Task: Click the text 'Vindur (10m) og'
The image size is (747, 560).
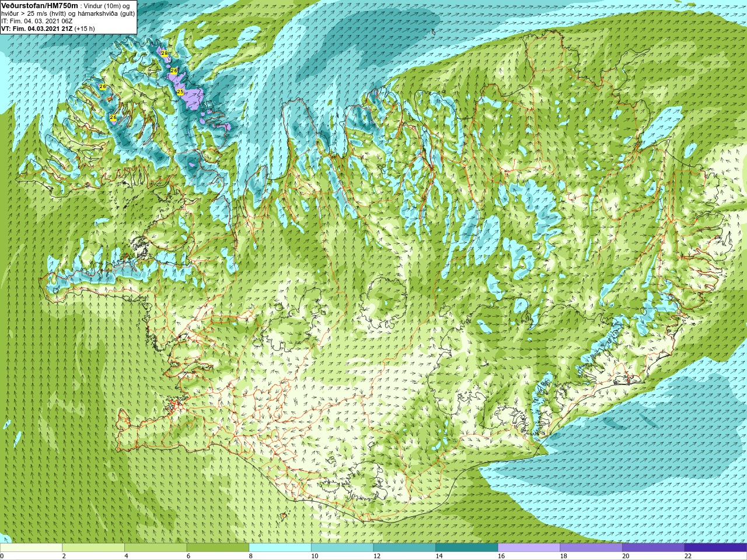Action: (107, 6)
